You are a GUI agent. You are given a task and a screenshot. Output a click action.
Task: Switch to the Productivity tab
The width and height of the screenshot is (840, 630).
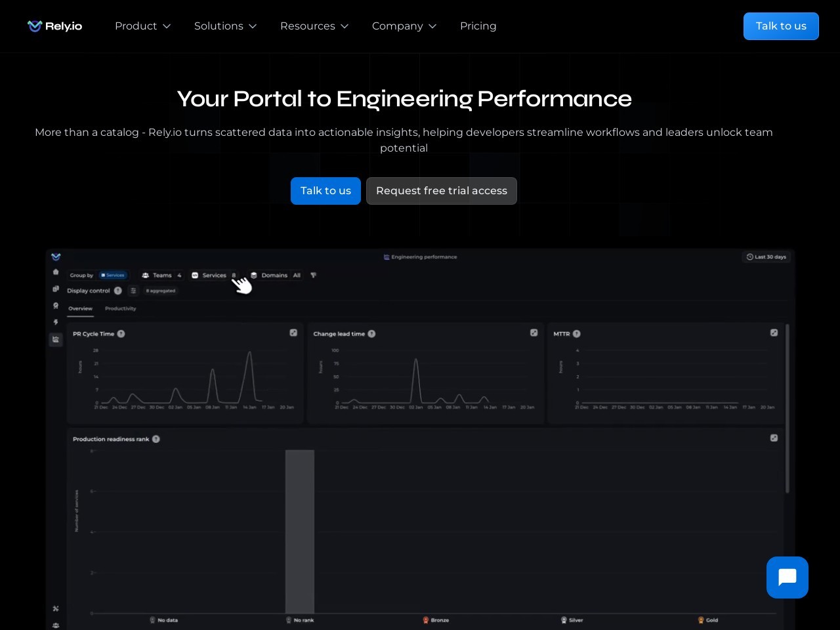[121, 308]
